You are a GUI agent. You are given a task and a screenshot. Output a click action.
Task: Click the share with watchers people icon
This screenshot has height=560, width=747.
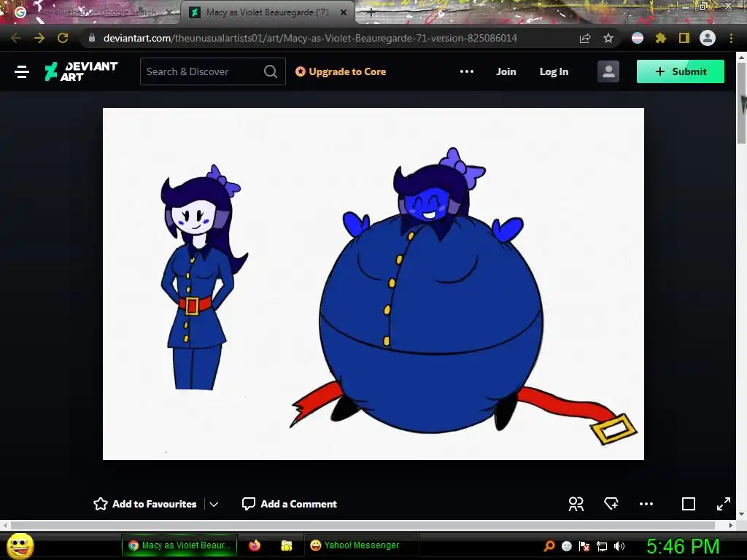[576, 504]
